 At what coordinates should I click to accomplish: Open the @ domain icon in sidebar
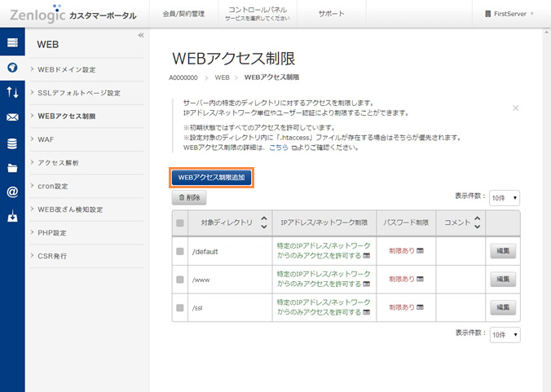(12, 192)
